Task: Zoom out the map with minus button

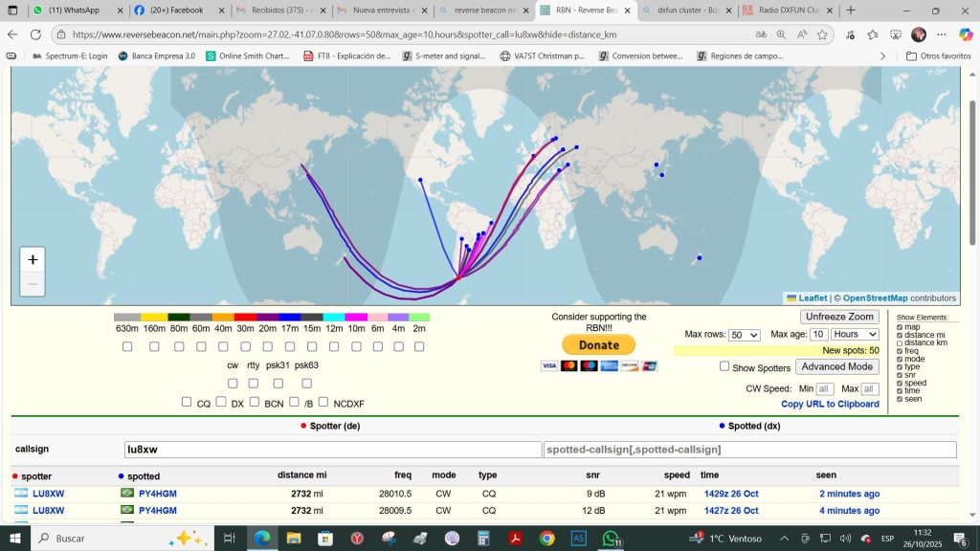Action: [x=33, y=284]
